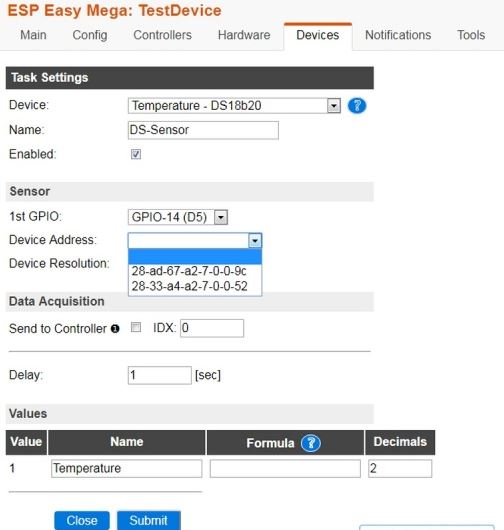Switch to the Hardware tab
The image size is (504, 530).
coord(244,35)
